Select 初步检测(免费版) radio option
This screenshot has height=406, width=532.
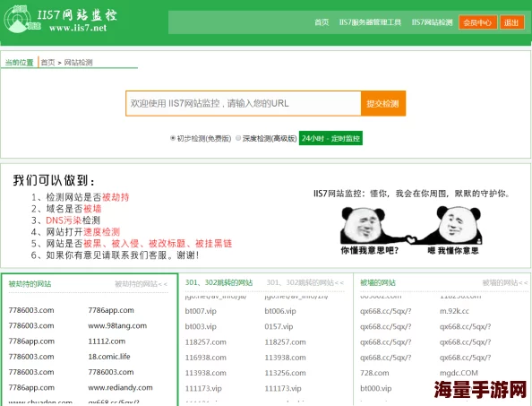pos(173,138)
